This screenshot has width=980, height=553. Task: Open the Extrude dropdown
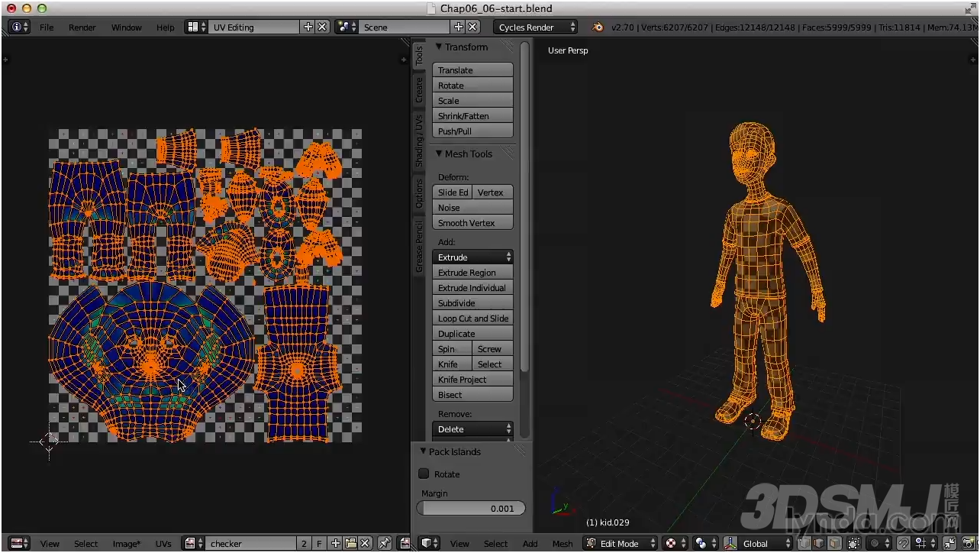(472, 257)
